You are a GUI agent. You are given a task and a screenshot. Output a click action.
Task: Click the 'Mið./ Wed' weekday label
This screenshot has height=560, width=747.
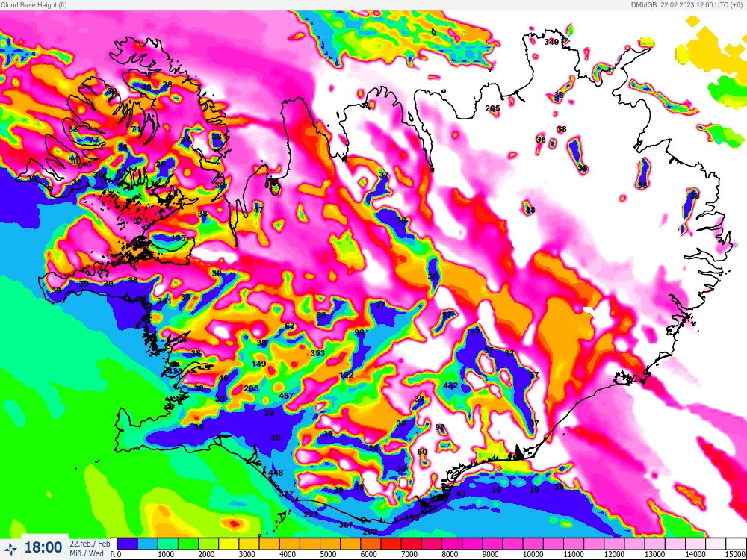(87, 553)
